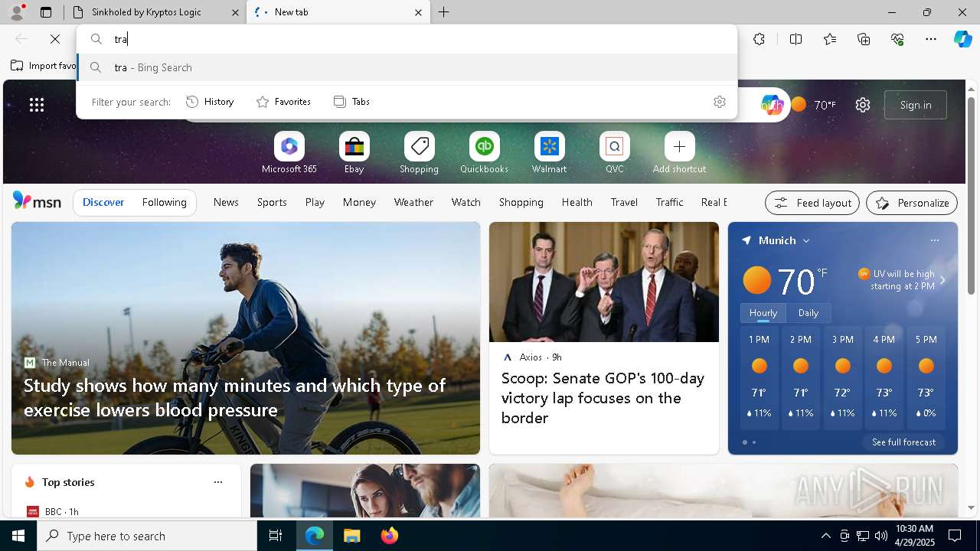Open Health category

pyautogui.click(x=577, y=202)
